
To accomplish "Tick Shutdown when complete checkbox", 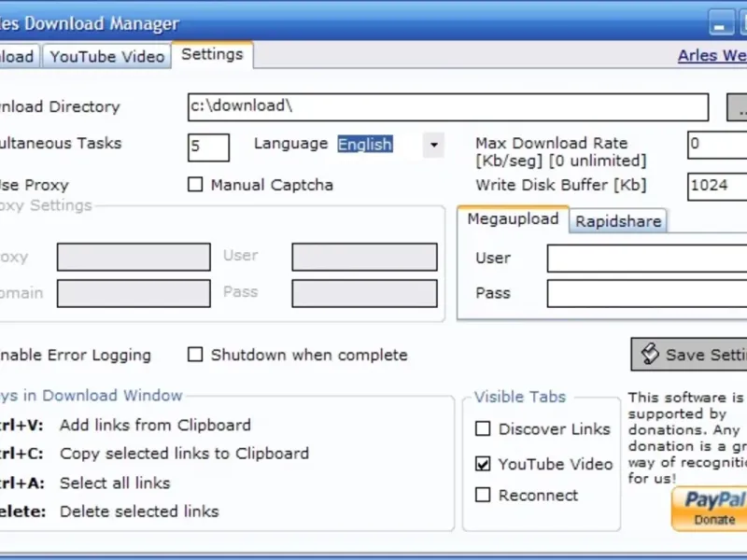I will (195, 355).
